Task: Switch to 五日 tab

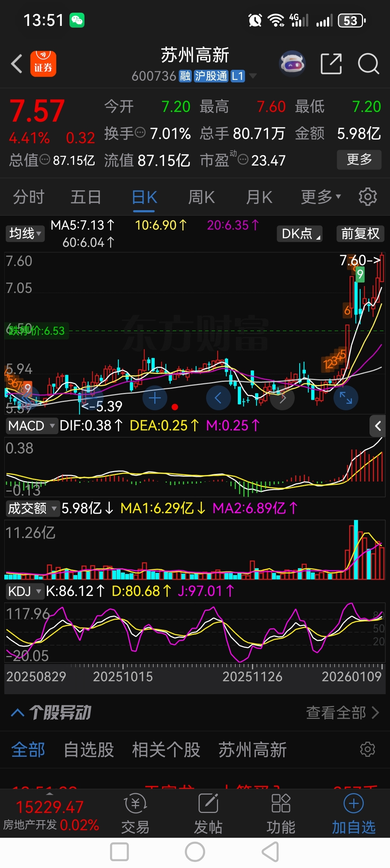Action: coord(86,197)
